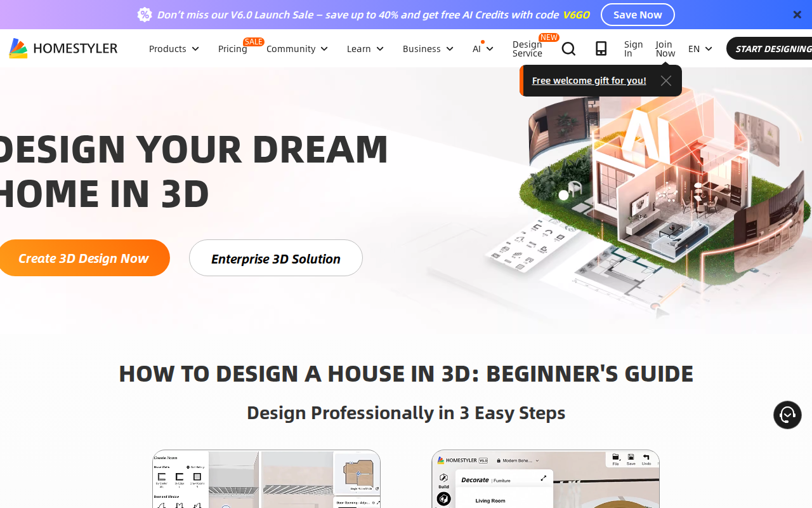This screenshot has height=508, width=812.
Task: Dismiss the V6.0 Launch Sale banner
Action: click(797, 14)
